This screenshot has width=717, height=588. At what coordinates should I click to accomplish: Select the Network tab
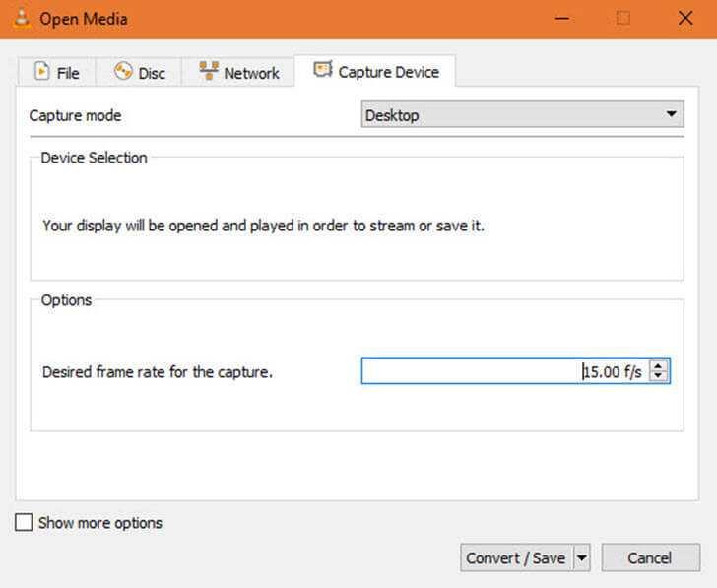[238, 72]
